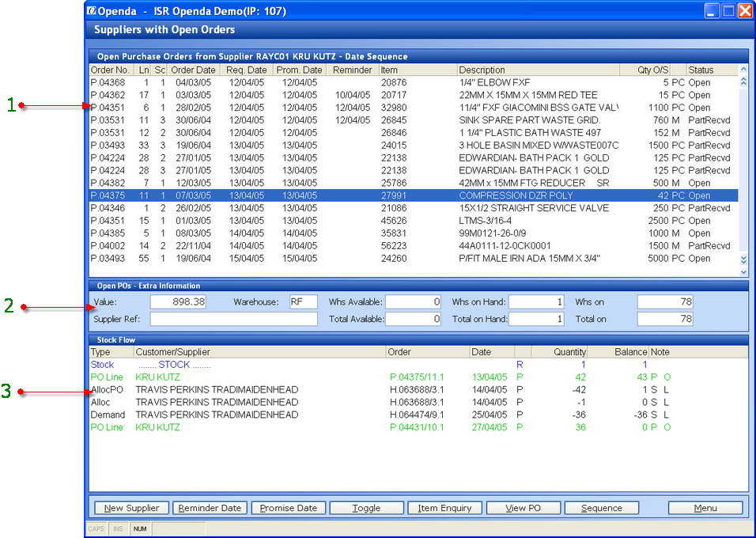Select the SINK SPARE PART WASTE GRID row
The width and height of the screenshot is (756, 538).
[x=414, y=120]
